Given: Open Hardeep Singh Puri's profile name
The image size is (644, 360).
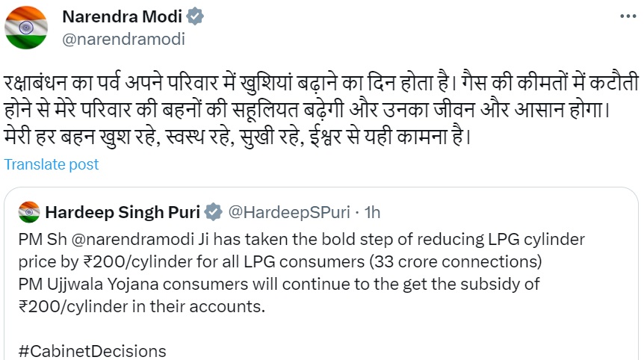Looking at the screenshot, I should (124, 212).
